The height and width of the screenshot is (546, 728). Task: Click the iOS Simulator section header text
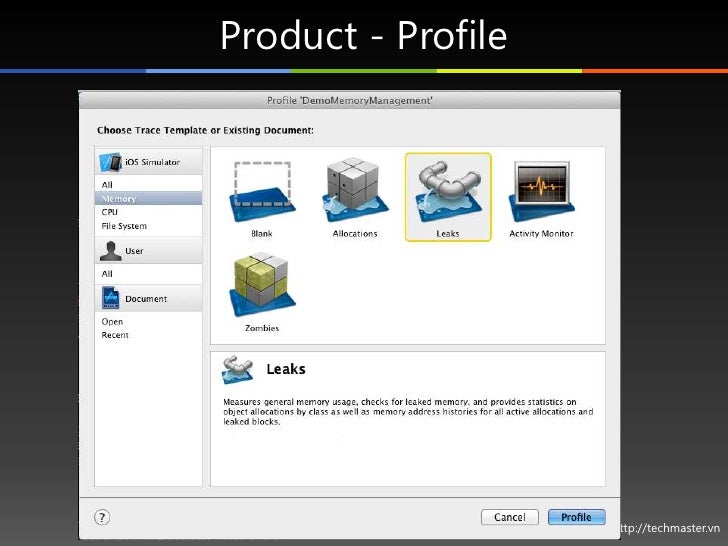click(x=152, y=162)
